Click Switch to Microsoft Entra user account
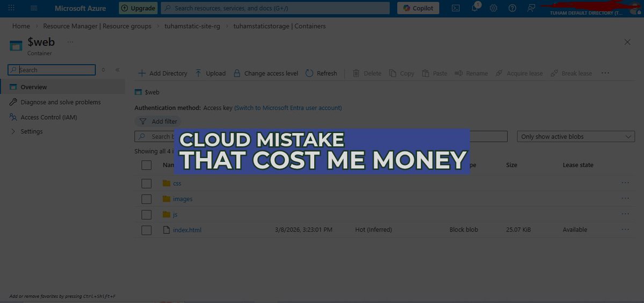Screen dimensions: 644x303 (x=288, y=108)
